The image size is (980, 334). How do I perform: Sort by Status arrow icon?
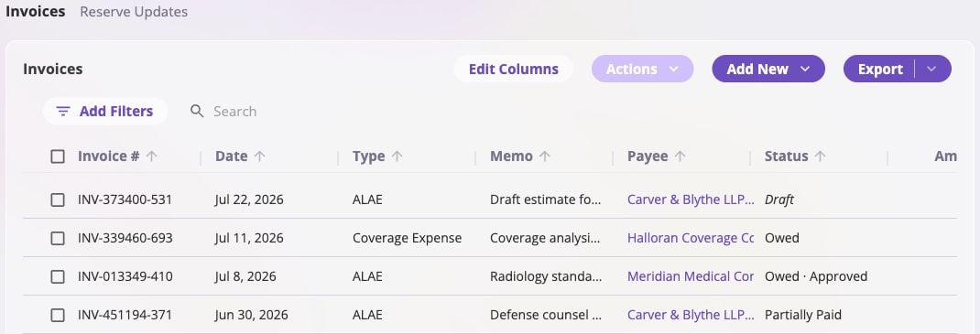click(820, 156)
